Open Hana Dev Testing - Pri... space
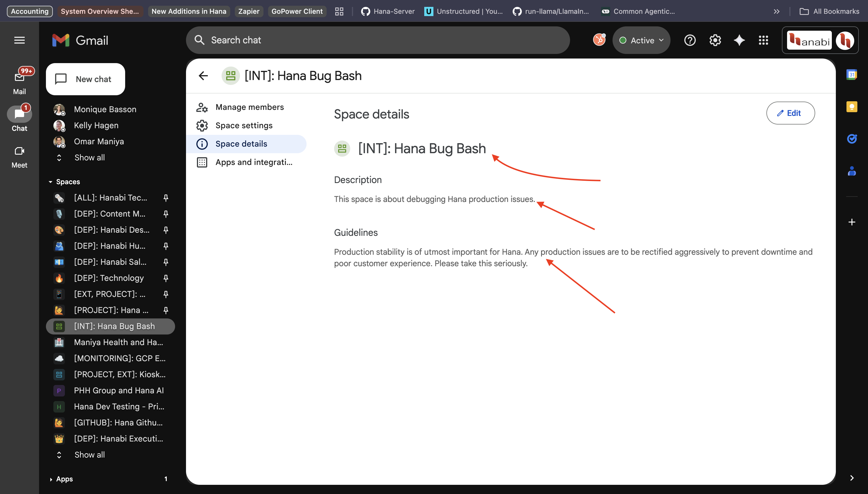The width and height of the screenshot is (868, 494). [110, 407]
